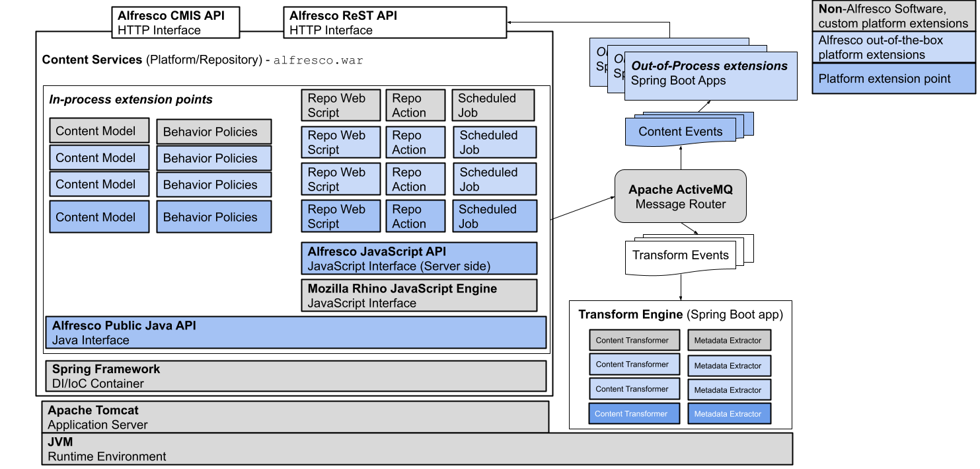Click the Apache Tomcat Application Server bar
This screenshot has width=980, height=469.
pyautogui.click(x=295, y=417)
